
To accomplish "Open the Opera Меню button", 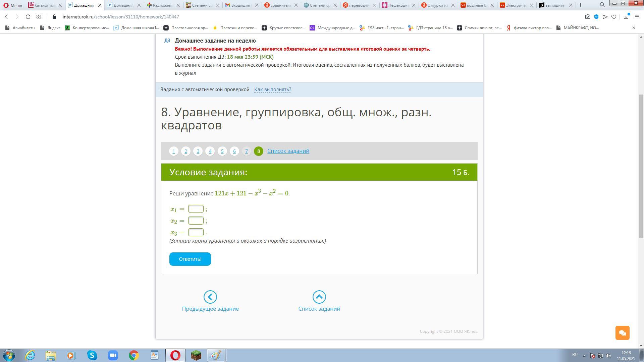I will 13,5.
